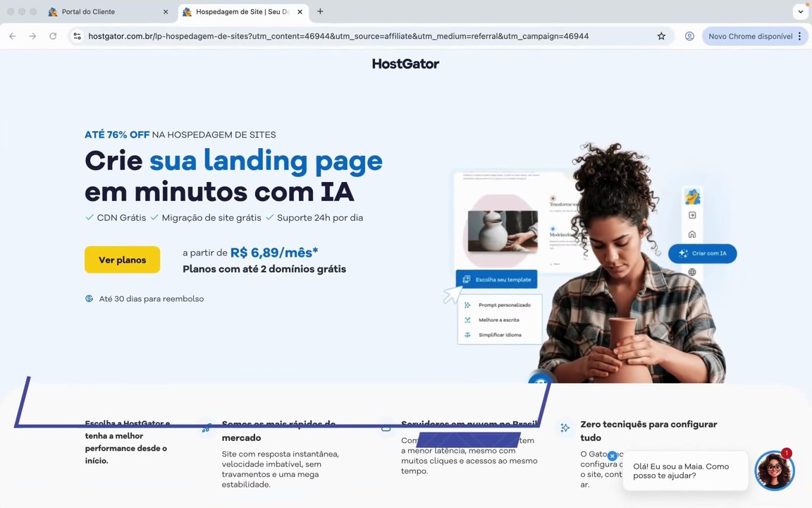Screen dimensions: 812x508
Task: Go back with the browser back arrow
Action: tap(13, 36)
